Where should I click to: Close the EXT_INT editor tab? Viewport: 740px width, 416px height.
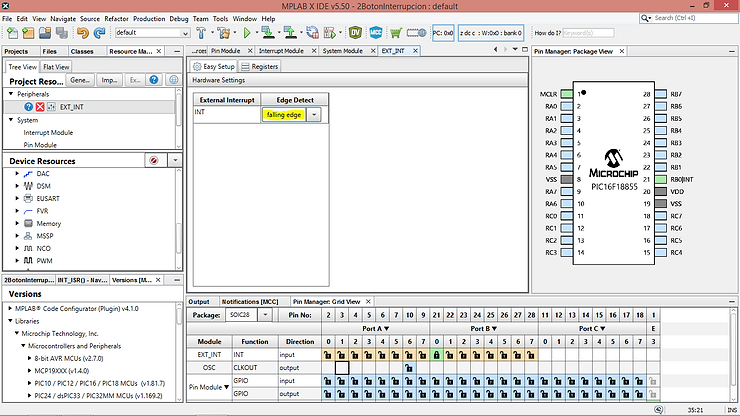tap(415, 51)
